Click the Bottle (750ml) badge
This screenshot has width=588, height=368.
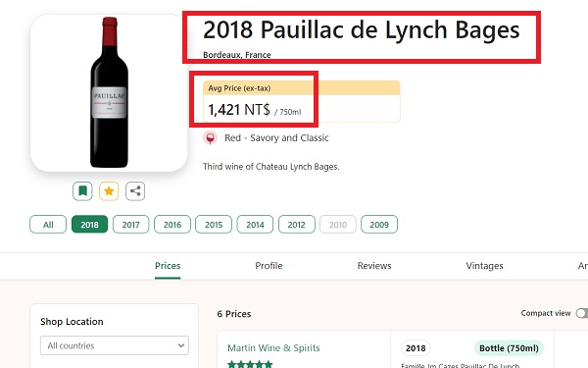point(509,348)
